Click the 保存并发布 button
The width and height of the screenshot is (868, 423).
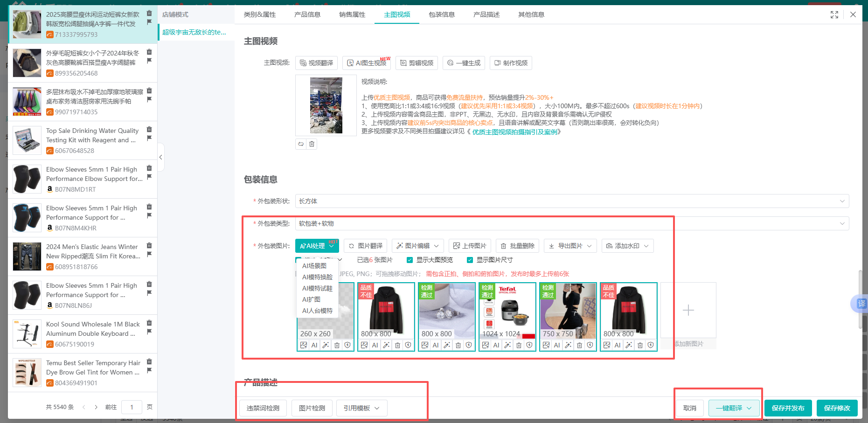[788, 408]
